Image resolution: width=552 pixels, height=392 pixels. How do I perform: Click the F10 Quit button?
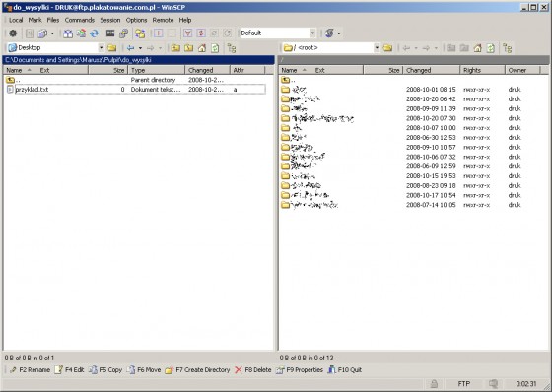[345, 369]
